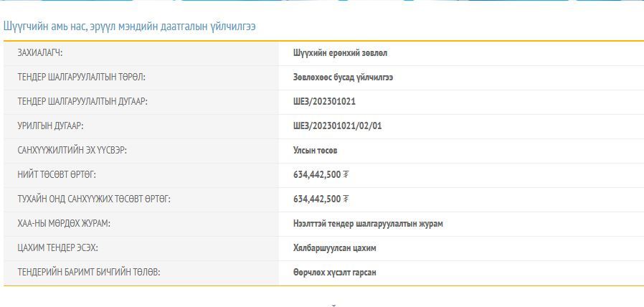Click the value "Улсын төсөв"

315,151
